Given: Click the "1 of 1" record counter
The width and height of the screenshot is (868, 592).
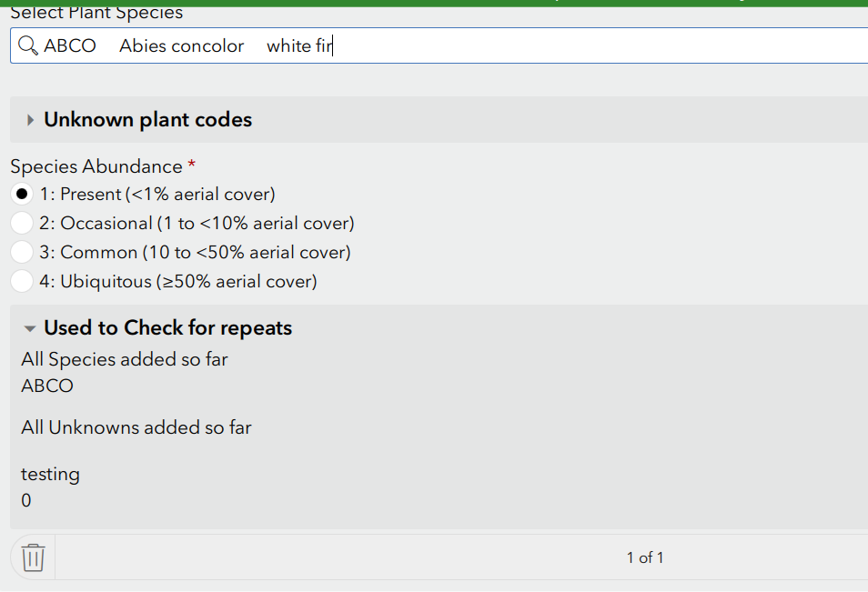Looking at the screenshot, I should [x=645, y=557].
